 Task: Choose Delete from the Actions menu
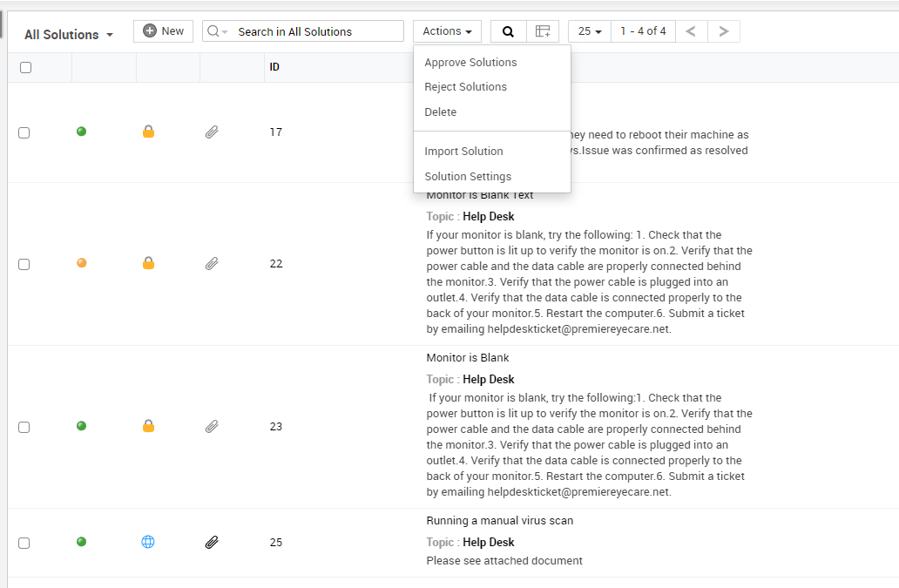[x=440, y=112]
